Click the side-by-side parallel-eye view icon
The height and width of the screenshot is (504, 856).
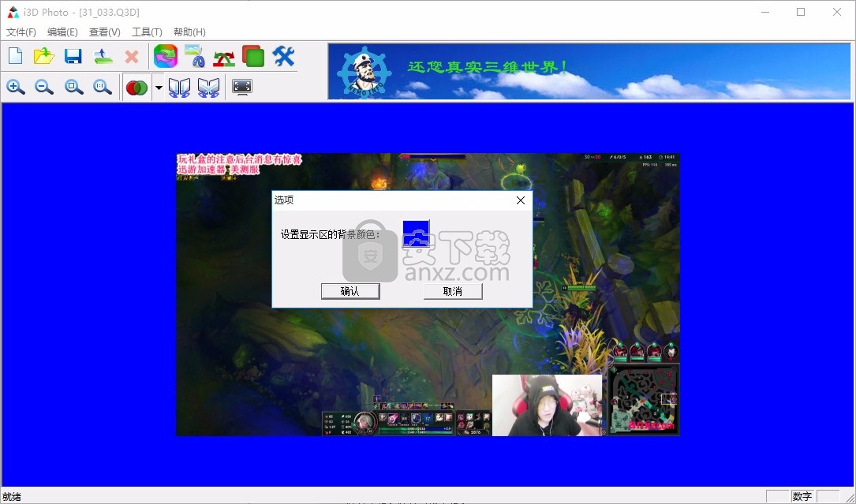(179, 88)
